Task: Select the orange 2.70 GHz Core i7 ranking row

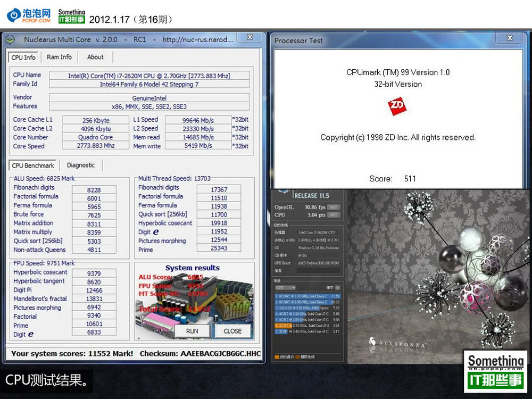Action: click(307, 326)
